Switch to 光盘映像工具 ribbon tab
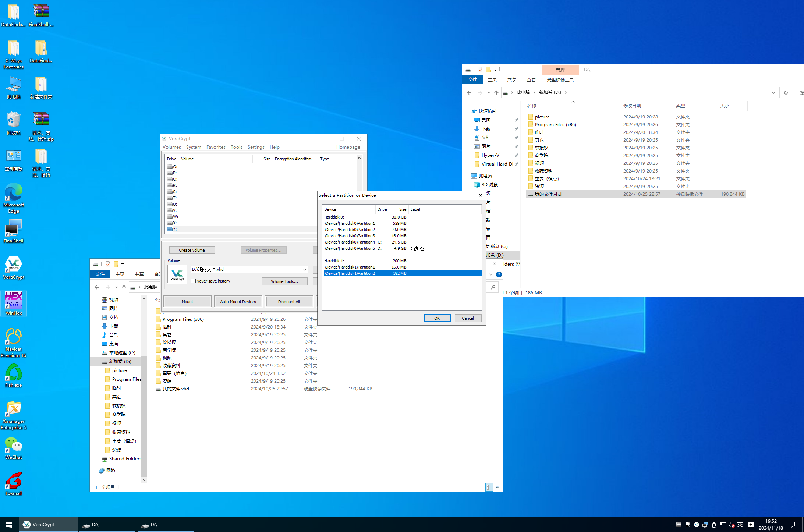This screenshot has width=804, height=532. coord(560,79)
